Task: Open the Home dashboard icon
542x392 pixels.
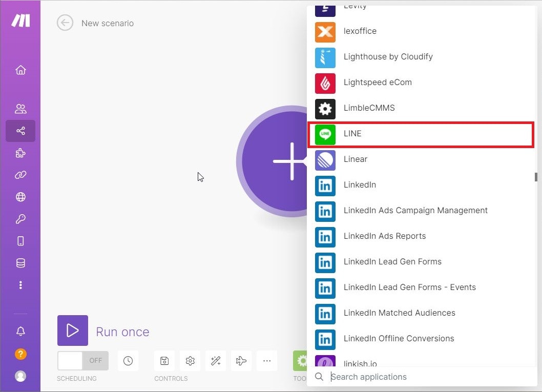Action: [20, 70]
